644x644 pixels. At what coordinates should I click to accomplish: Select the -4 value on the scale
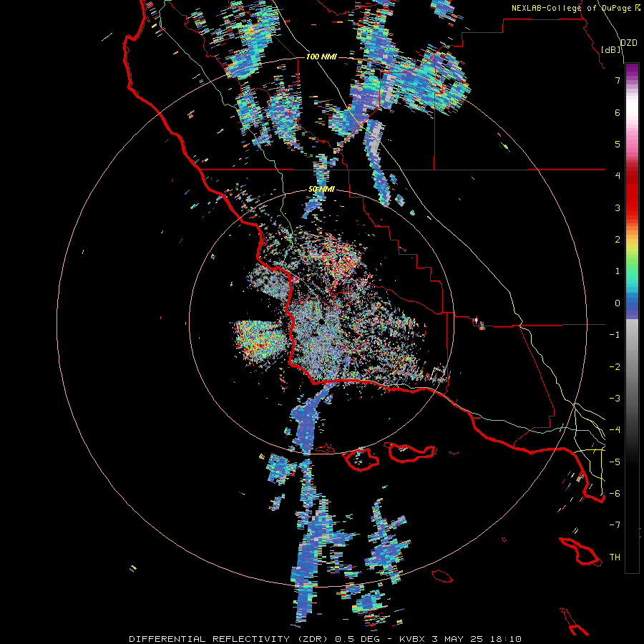coord(615,430)
